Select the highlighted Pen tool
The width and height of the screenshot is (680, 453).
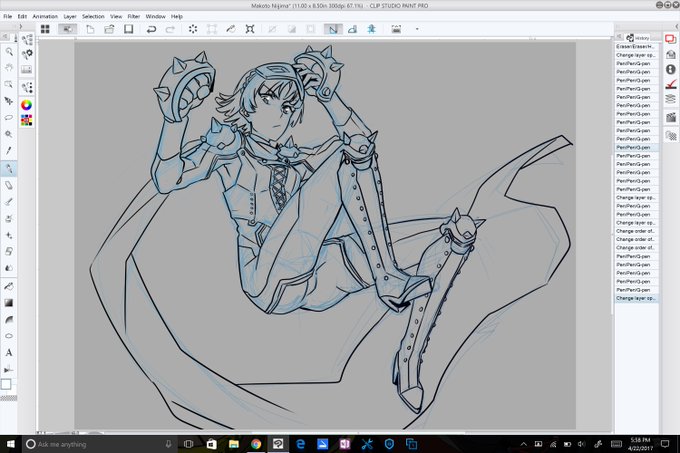tap(9, 169)
